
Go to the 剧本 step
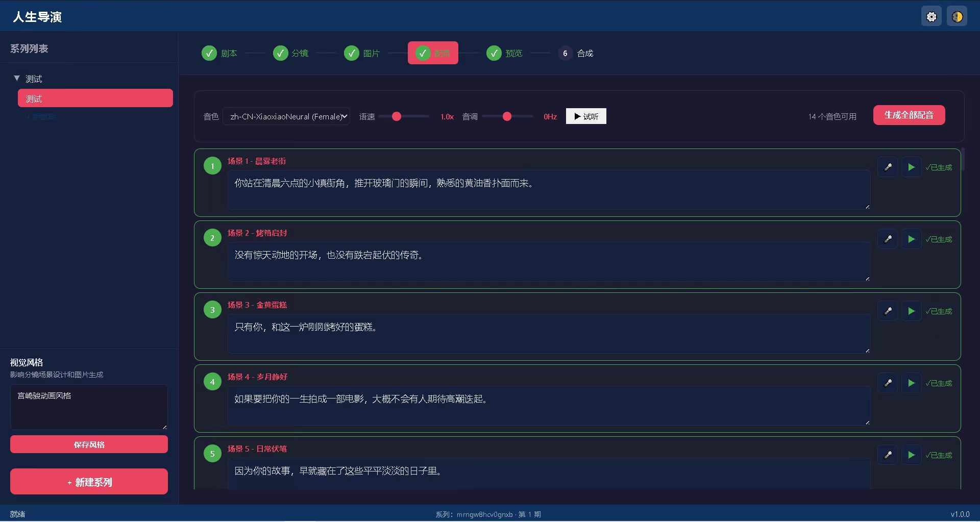point(219,53)
